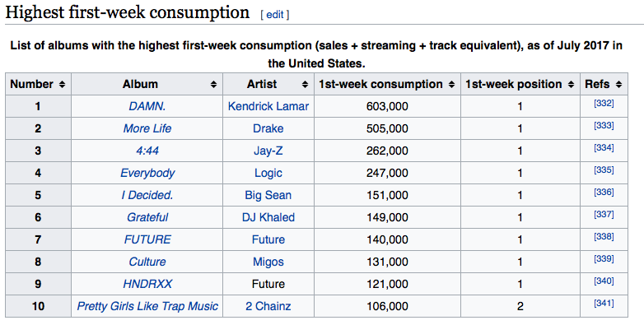Click the Refs column sort arrows
This screenshot has height=325, width=644.
click(x=619, y=85)
